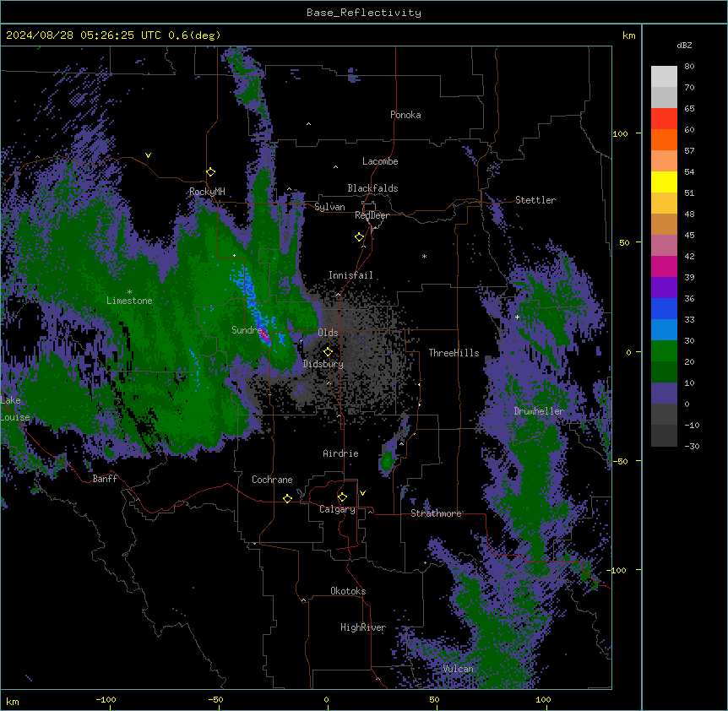Screen dimensions: 728x711
Task: Click the yellow diamond marker between Olds and Didsbury
Action: tap(329, 352)
